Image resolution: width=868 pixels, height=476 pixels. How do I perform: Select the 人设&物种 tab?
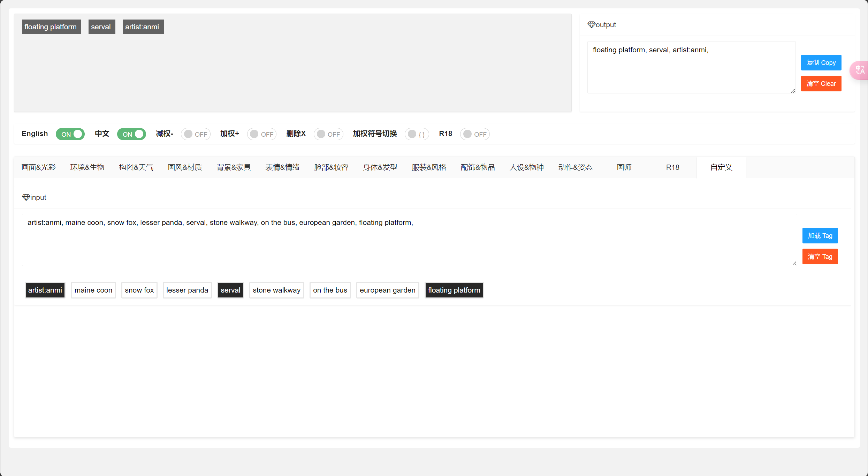tap(526, 167)
